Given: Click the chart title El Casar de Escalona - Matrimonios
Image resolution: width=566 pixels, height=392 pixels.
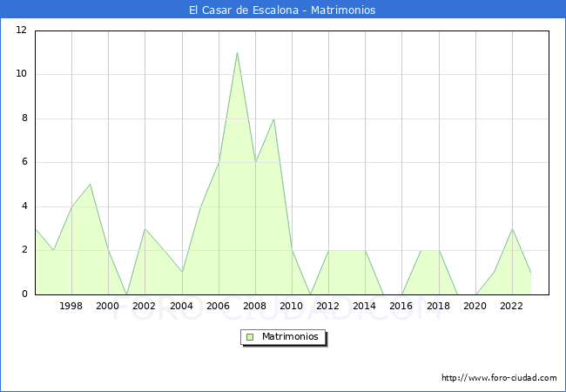Looking at the screenshot, I should pos(282,10).
